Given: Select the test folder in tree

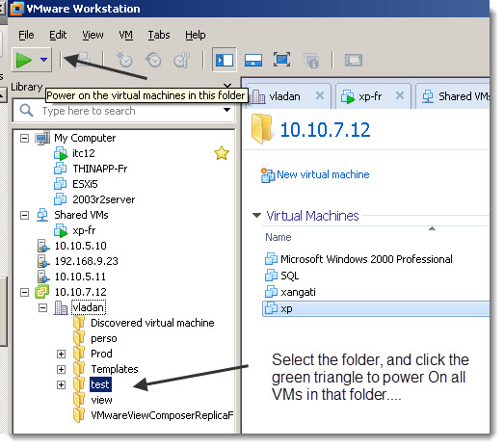Looking at the screenshot, I should [x=100, y=384].
